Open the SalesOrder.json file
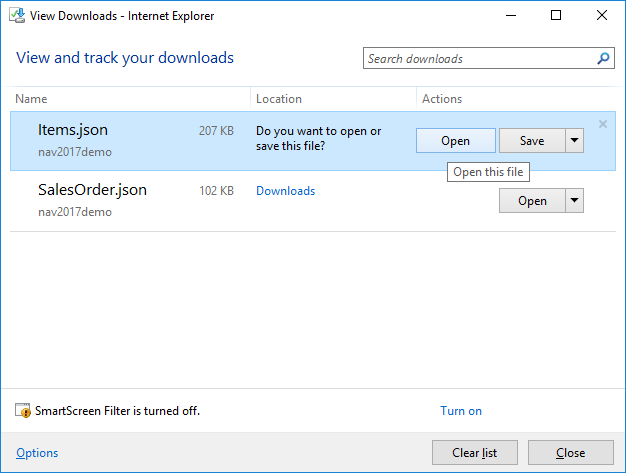 tap(532, 200)
